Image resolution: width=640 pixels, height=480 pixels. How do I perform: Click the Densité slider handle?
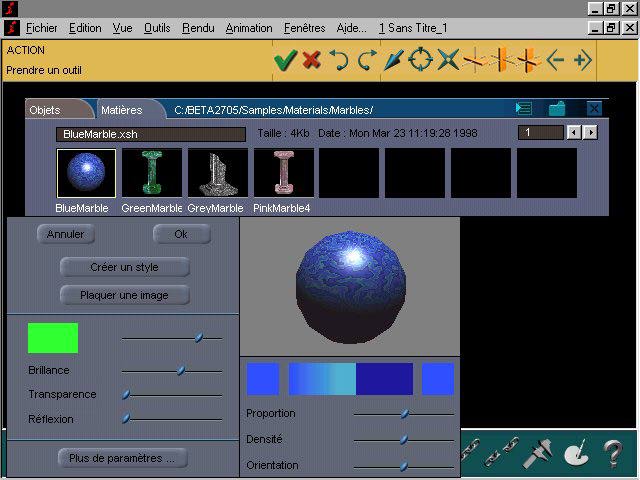coord(404,440)
